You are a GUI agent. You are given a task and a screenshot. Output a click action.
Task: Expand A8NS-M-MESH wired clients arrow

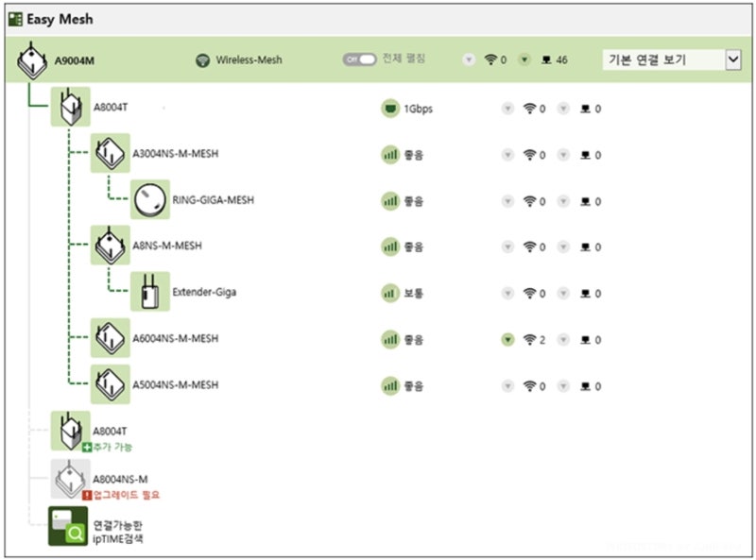(x=563, y=246)
